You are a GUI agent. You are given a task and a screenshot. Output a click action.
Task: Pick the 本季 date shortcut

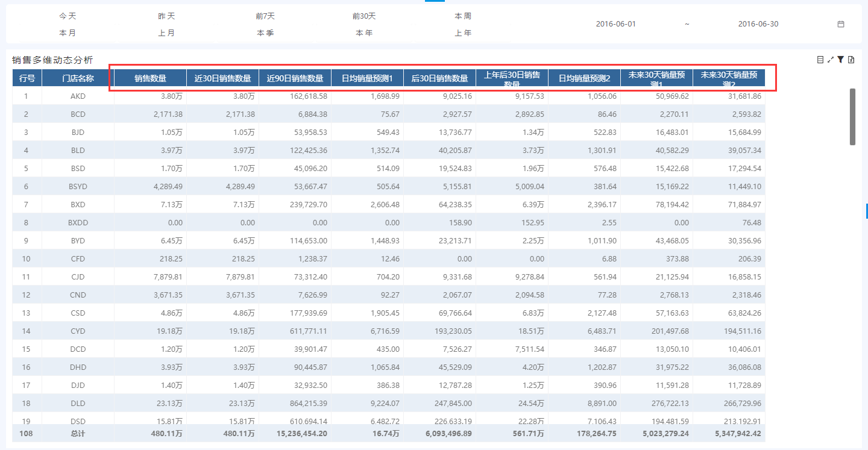pyautogui.click(x=265, y=33)
